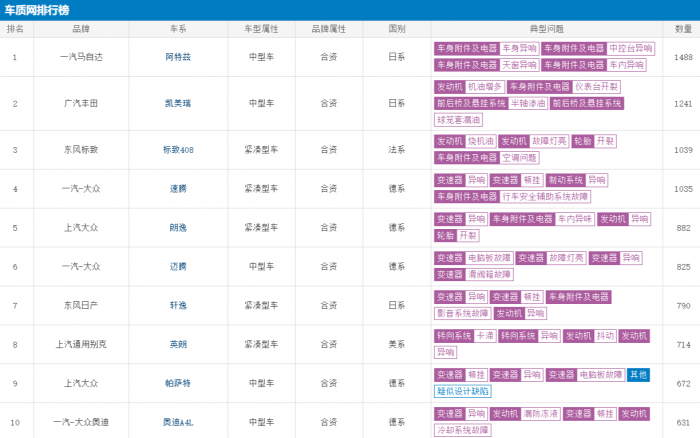Image resolution: width=700 pixels, height=438 pixels.
Task: Click the 一汽马自达 brand cell
Action: pos(81,57)
